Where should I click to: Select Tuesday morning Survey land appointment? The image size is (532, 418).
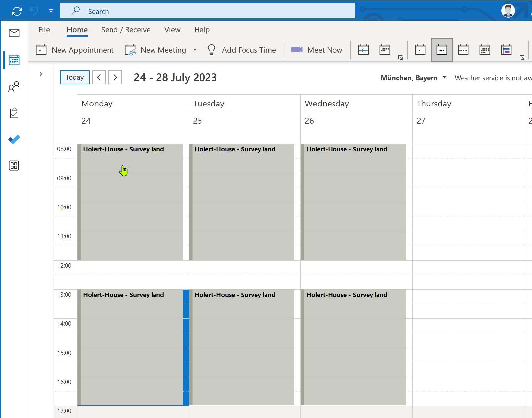tap(242, 202)
